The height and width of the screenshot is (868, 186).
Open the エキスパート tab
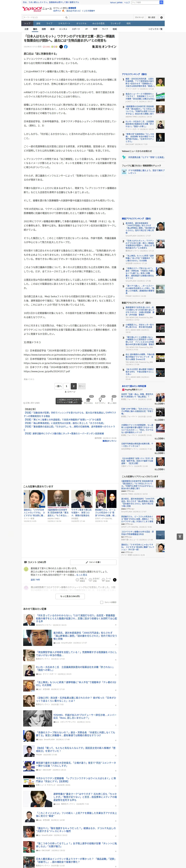[x=64, y=24]
